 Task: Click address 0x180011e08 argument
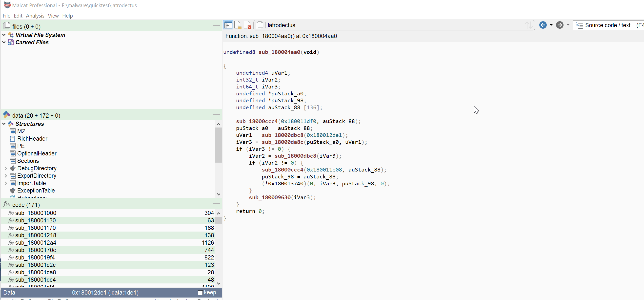[324, 170]
